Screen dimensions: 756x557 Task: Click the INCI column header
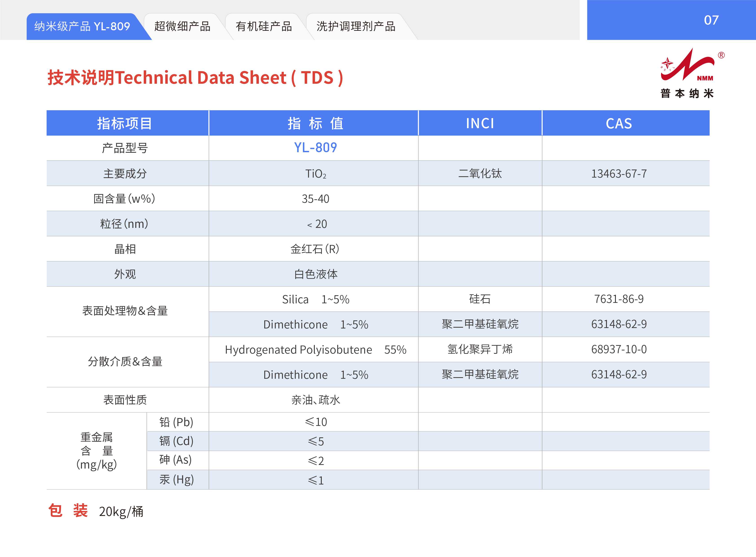click(480, 123)
